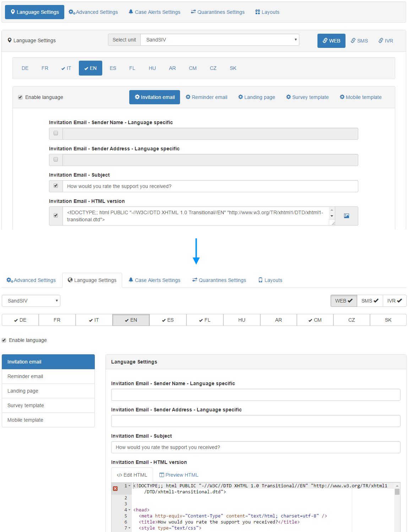Open Advanced Settings tab in bottom panel

(31, 280)
